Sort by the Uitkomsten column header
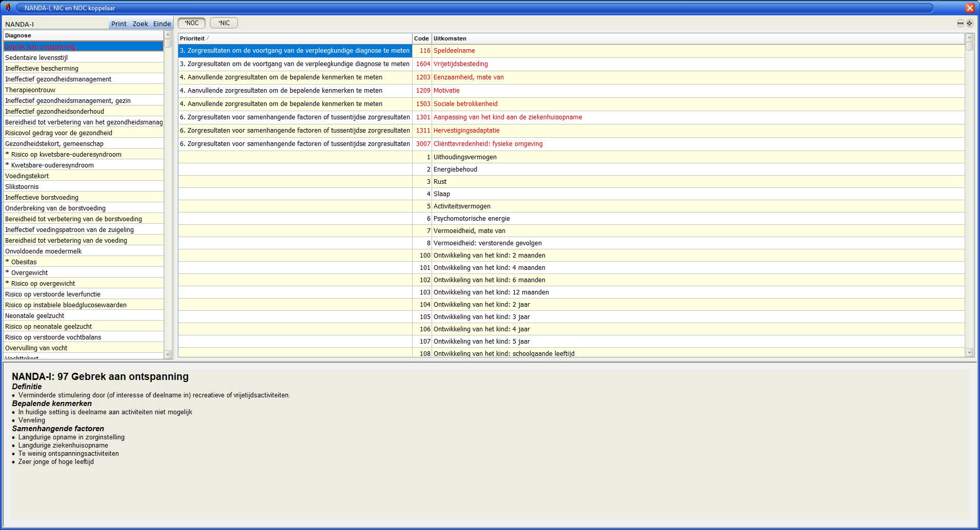Viewport: 980px width, 530px height. 450,38
